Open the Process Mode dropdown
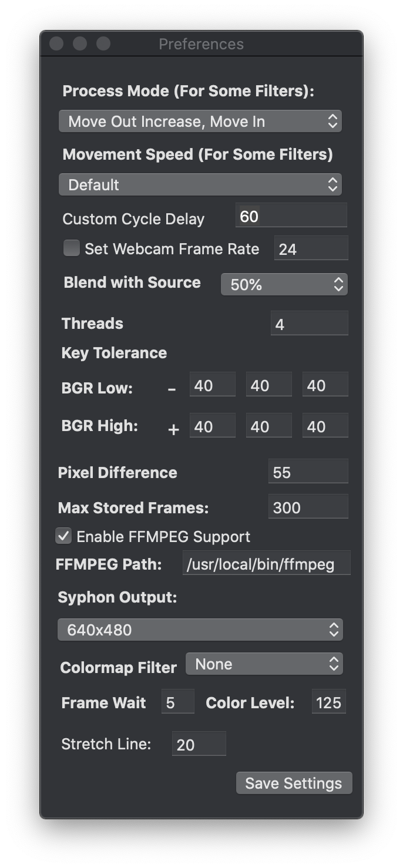 point(200,122)
